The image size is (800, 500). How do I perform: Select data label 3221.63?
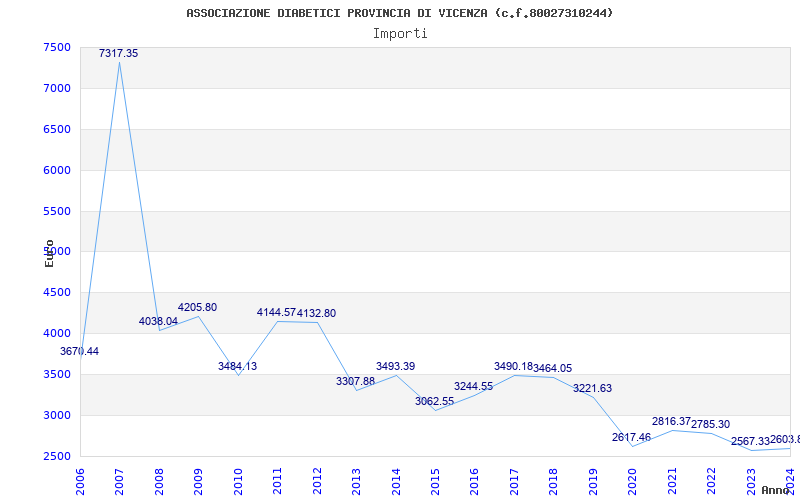[592, 388]
